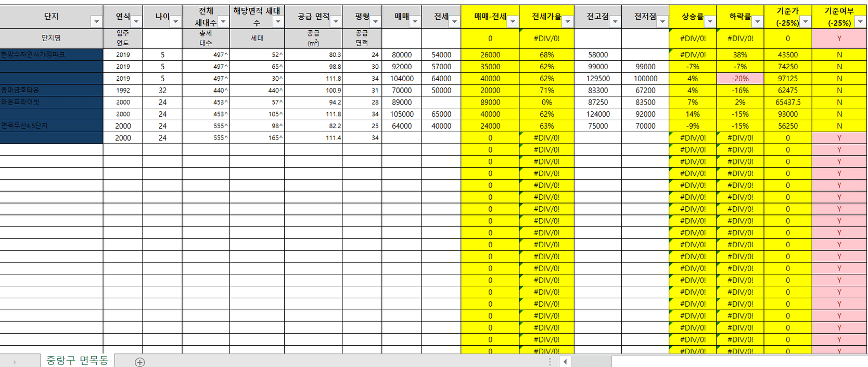Select the 전체 세대수 cell 440^
The height and width of the screenshot is (367, 868).
tap(206, 90)
